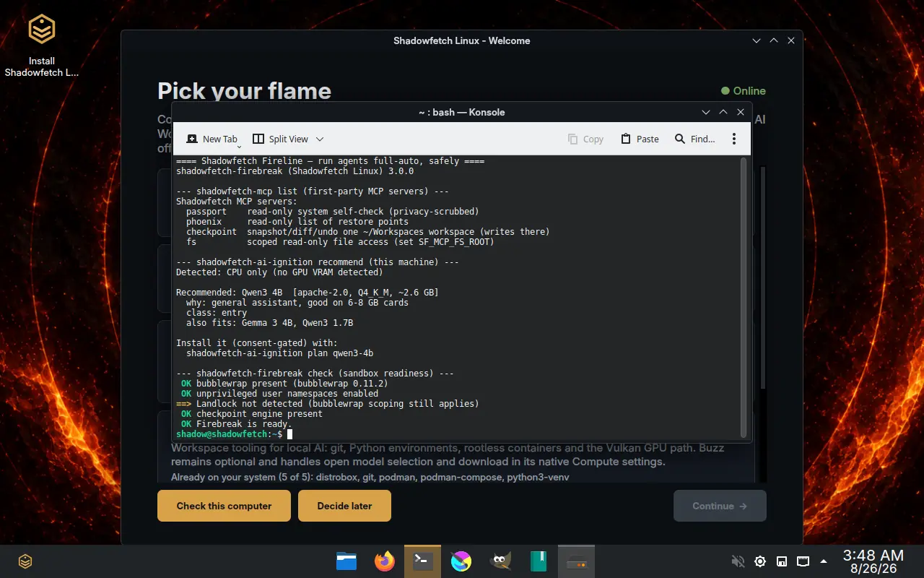Click the 'Firebreak is ready.' line
The height and width of the screenshot is (578, 924).
(237, 424)
